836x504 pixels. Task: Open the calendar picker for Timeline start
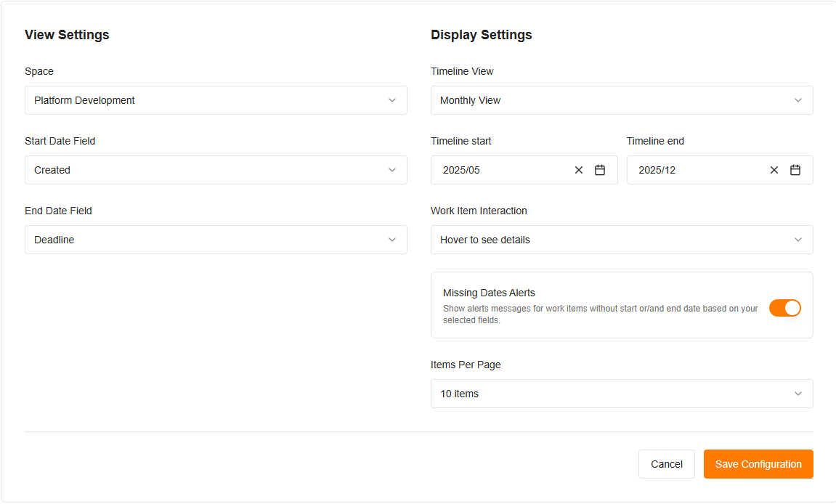[599, 169]
